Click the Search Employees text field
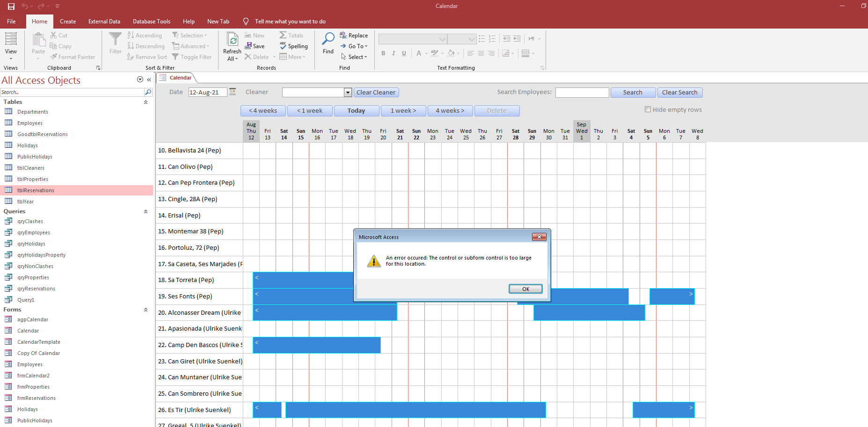This screenshot has height=427, width=868. pyautogui.click(x=582, y=93)
